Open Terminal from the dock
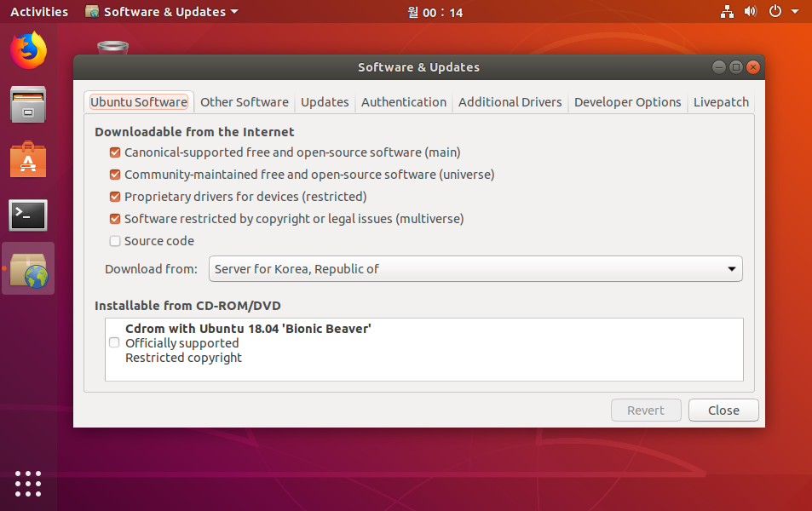812x511 pixels. pos(28,215)
